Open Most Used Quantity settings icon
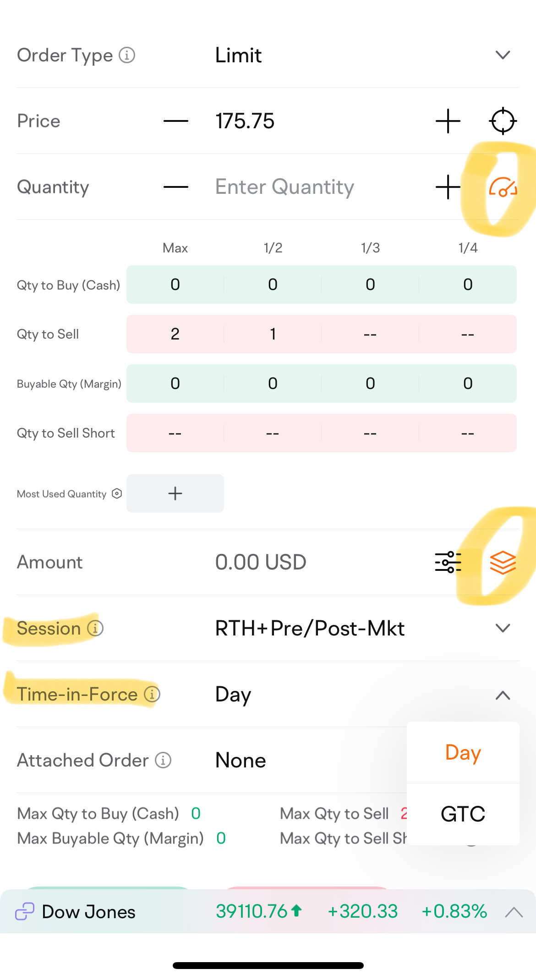 coord(117,493)
